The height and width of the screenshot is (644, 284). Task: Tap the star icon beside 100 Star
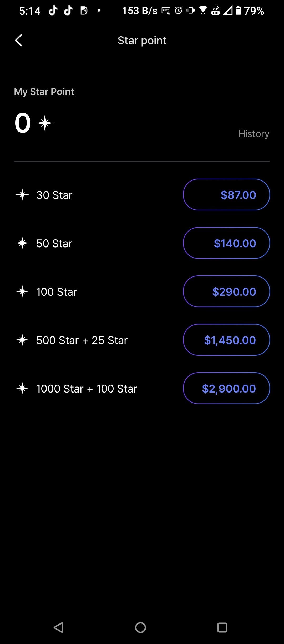click(22, 291)
